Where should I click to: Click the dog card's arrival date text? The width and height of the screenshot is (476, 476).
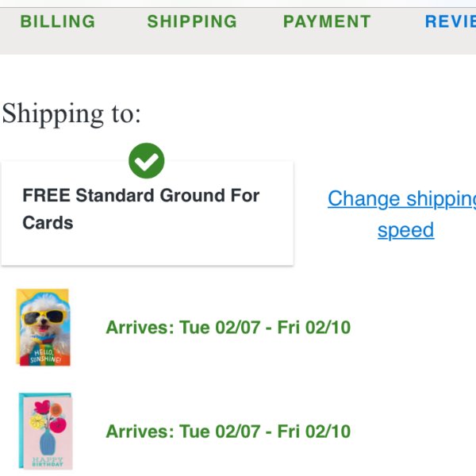(228, 327)
